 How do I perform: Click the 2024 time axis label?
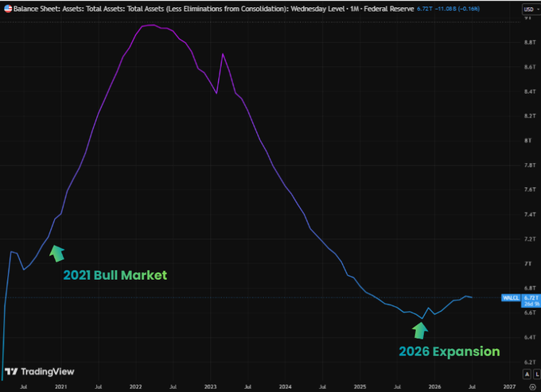tap(286, 386)
